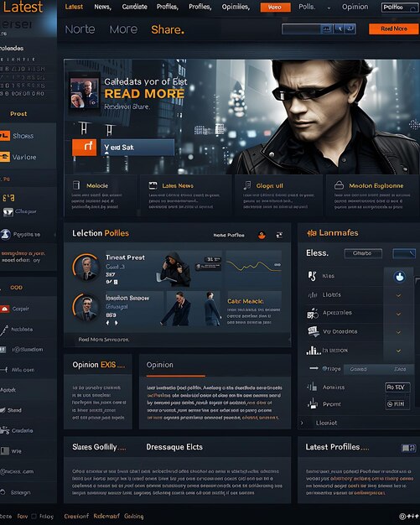The image size is (420, 525).
Task: Toggle the checkmark in Vu Doordnca row
Action: 398,332
